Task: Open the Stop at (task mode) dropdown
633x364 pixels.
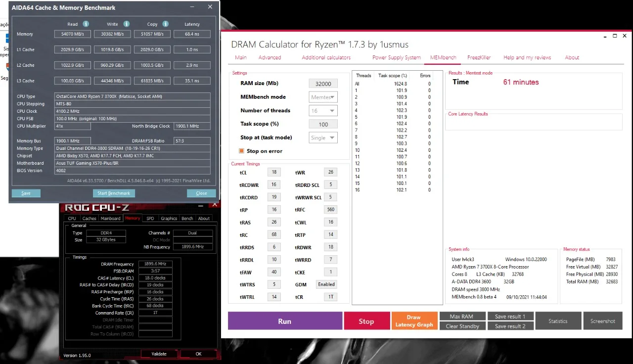Action: click(x=323, y=138)
